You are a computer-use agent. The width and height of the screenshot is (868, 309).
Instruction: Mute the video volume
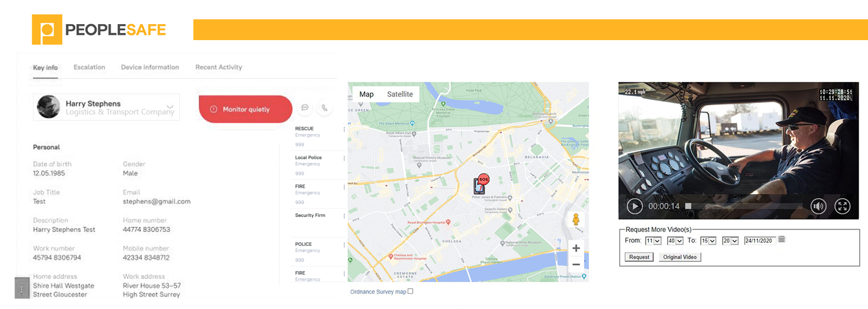click(x=818, y=206)
